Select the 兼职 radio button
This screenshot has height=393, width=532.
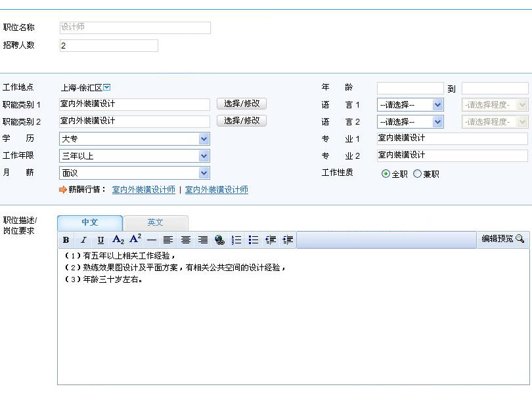417,174
